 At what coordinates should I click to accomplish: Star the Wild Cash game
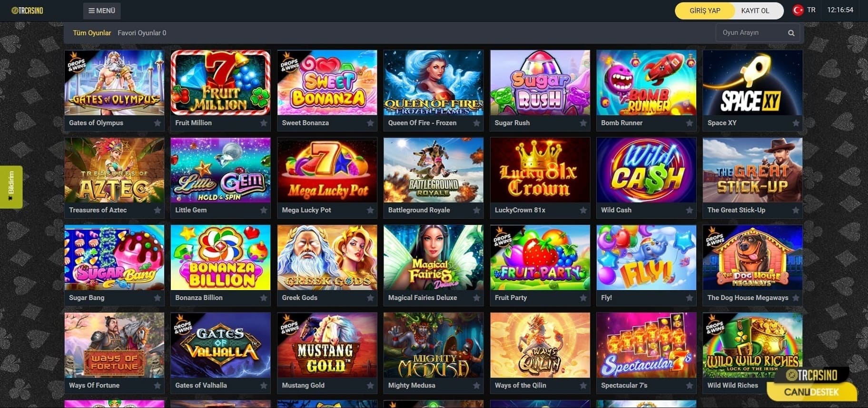tap(690, 210)
